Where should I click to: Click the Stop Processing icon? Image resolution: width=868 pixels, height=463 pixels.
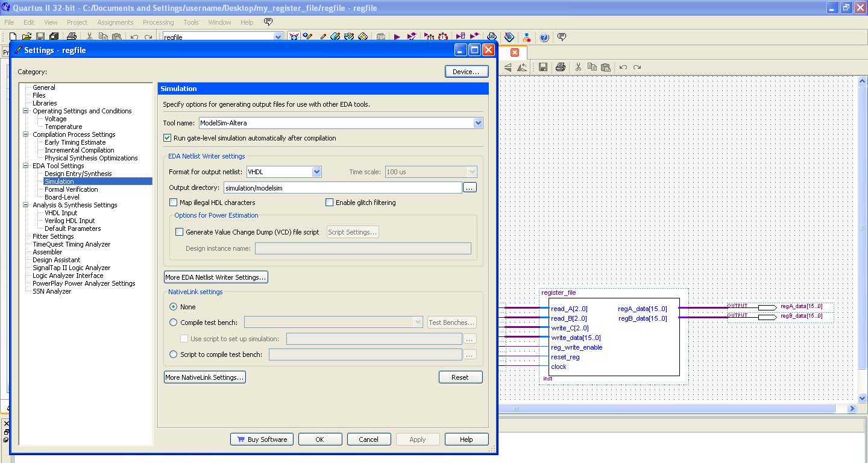(381, 37)
